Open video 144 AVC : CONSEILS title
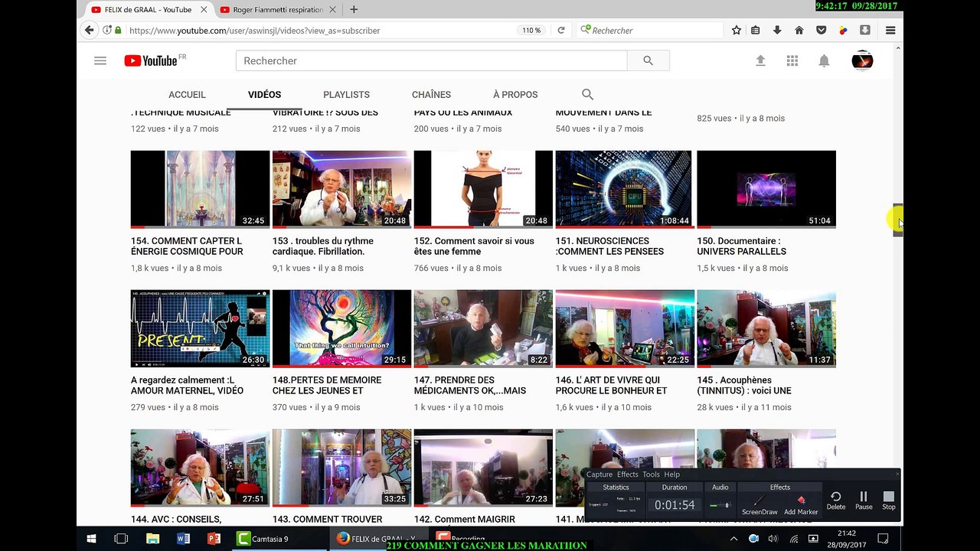The width and height of the screenshot is (980, 551). [176, 519]
